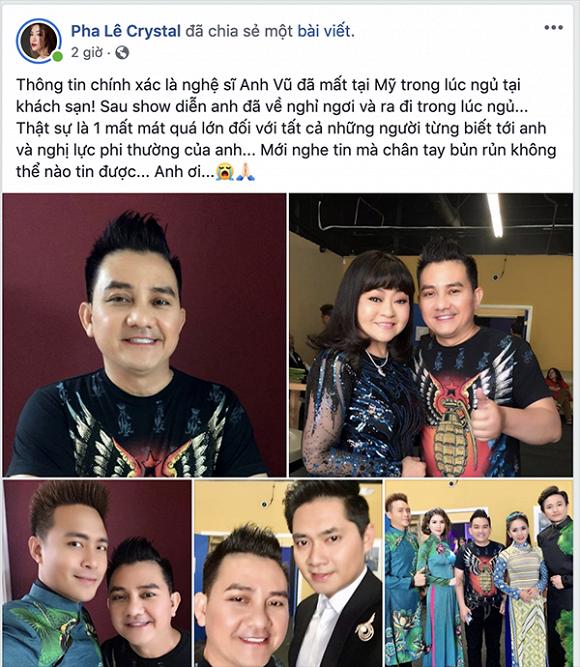
Task: Open the group photo of five people
Action: click(x=479, y=573)
